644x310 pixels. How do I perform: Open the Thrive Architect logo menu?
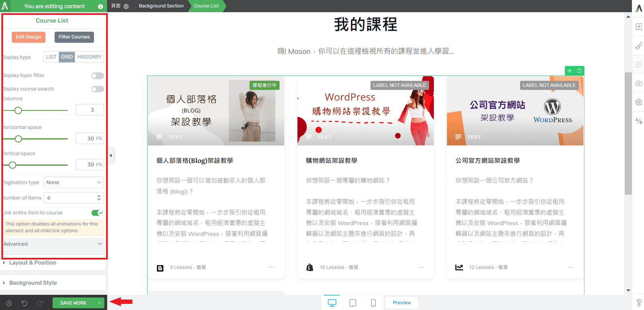click(x=5, y=6)
